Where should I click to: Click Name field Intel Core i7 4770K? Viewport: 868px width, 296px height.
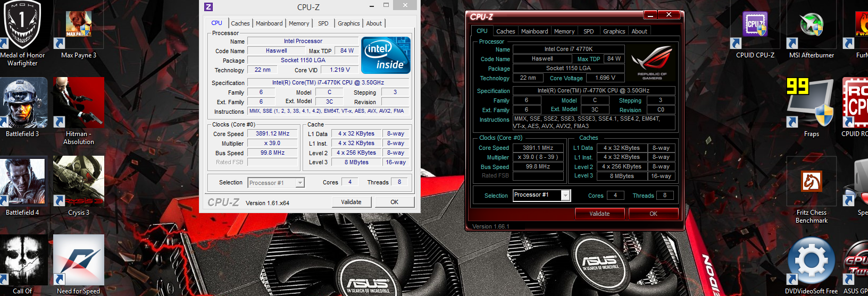coord(569,49)
